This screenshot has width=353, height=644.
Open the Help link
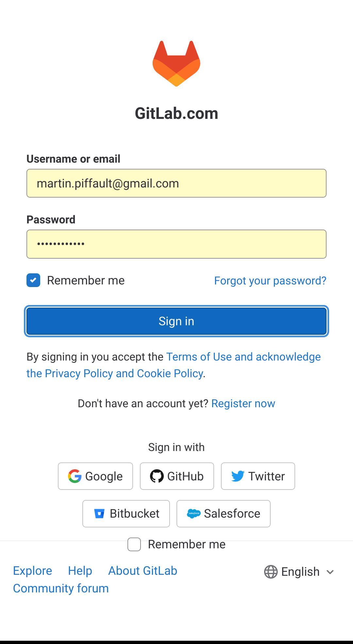coord(80,571)
